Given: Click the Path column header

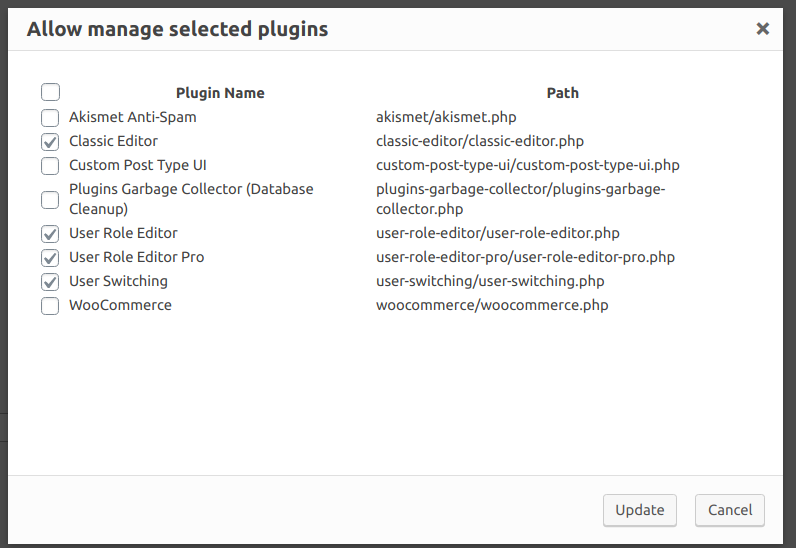Looking at the screenshot, I should [x=562, y=93].
